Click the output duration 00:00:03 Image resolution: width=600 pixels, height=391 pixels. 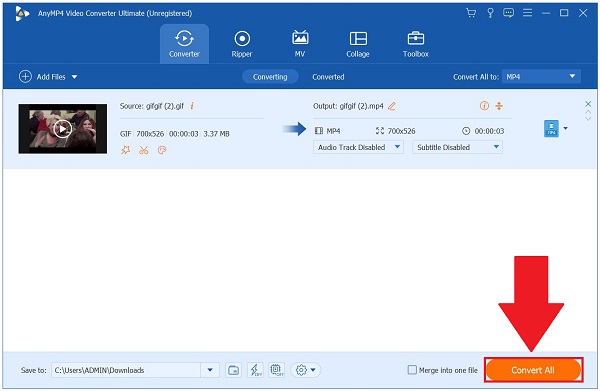pos(489,131)
